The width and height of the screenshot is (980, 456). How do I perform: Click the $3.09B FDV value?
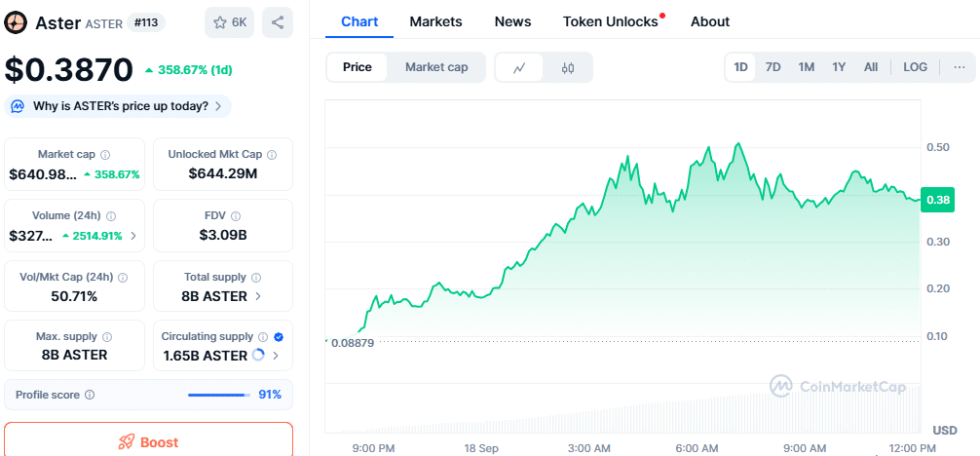click(222, 235)
